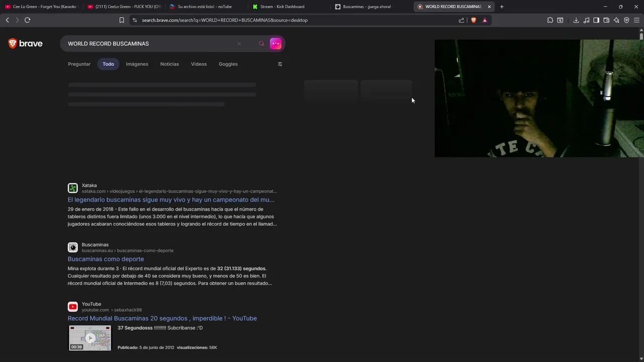The height and width of the screenshot is (362, 644).
Task: Open site settings icon in address bar
Action: 134,20
